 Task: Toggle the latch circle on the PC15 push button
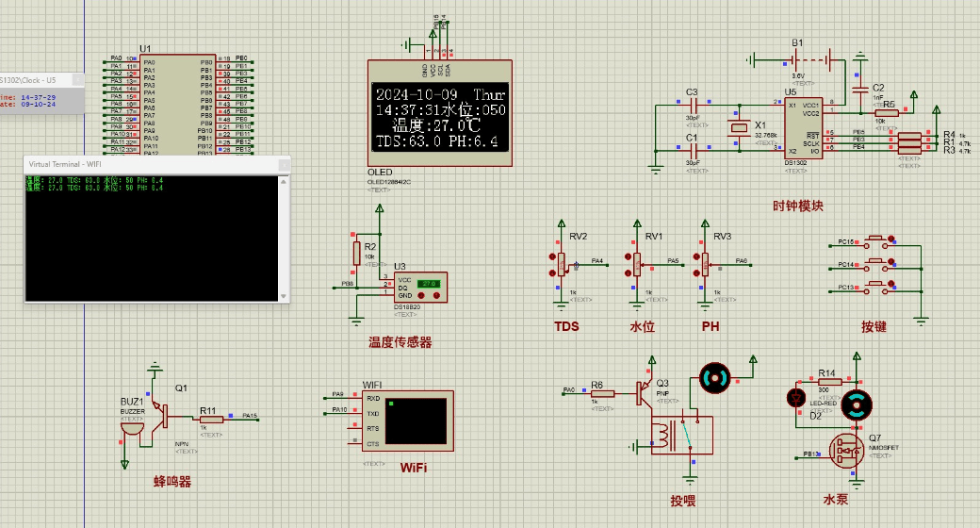892,239
